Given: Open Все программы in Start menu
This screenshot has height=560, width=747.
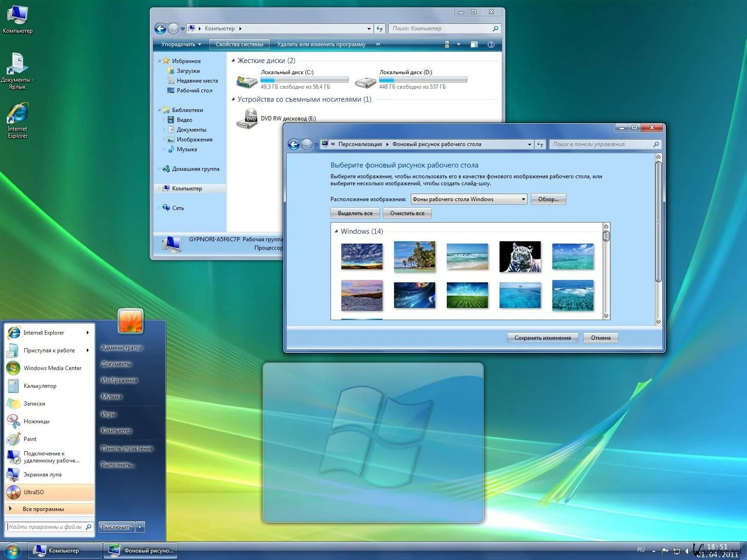Looking at the screenshot, I should 49,509.
